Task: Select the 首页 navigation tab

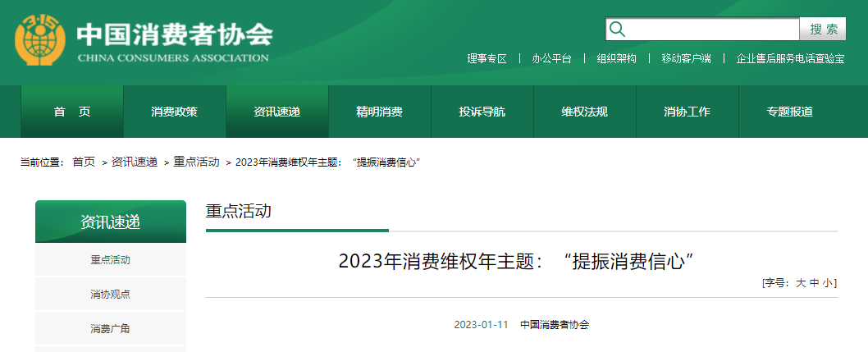Action: pos(72,112)
